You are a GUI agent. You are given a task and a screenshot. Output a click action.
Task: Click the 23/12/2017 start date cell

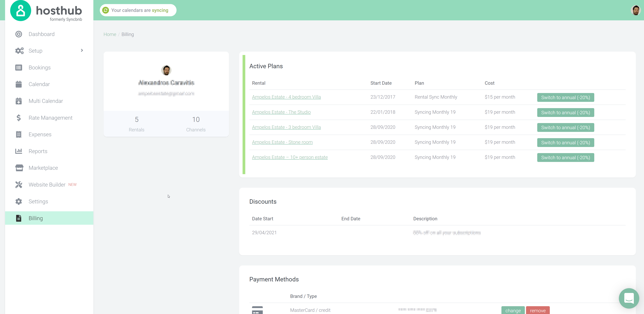(x=383, y=97)
